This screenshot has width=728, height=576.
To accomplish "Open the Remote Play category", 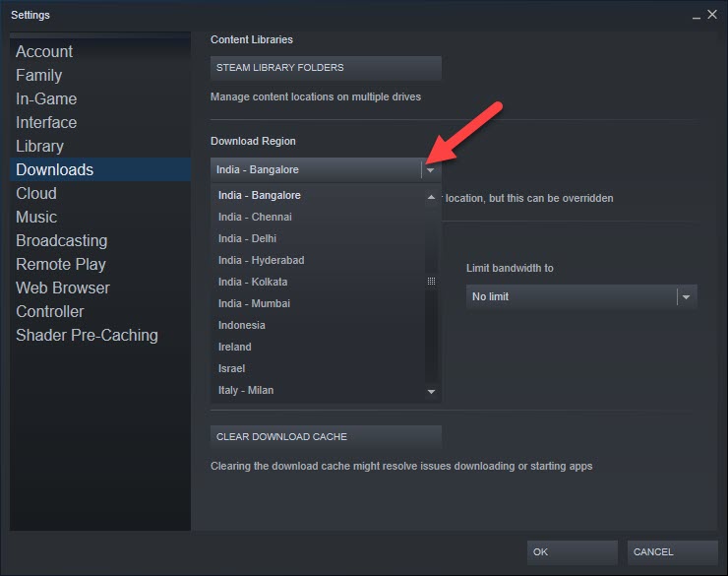I will click(x=61, y=264).
